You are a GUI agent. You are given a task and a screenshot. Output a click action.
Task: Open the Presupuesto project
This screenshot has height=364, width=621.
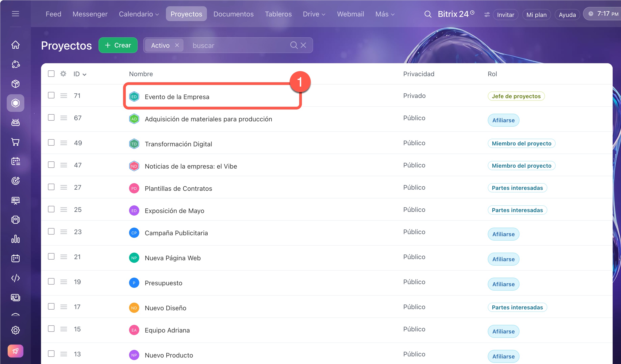163,283
